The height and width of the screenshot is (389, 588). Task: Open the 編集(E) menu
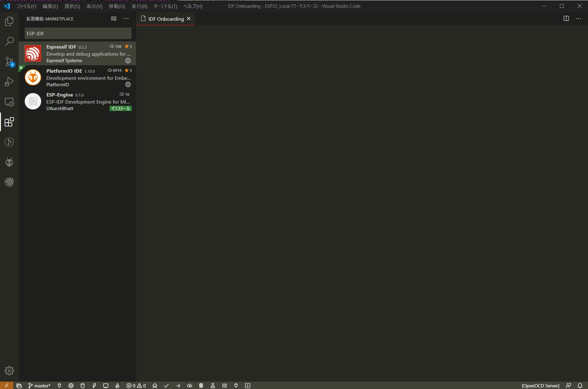(x=50, y=6)
